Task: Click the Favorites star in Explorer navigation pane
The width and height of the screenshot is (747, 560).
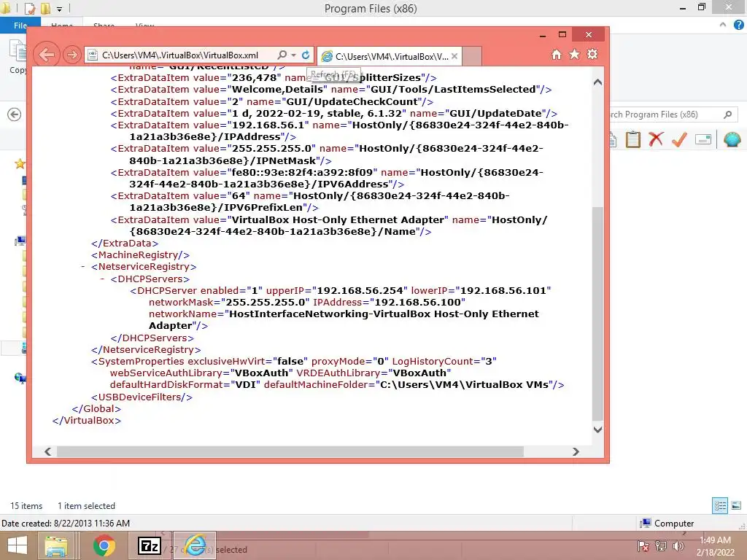Action: pyautogui.click(x=20, y=164)
